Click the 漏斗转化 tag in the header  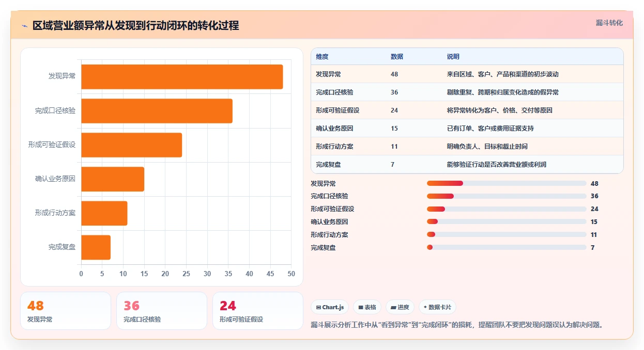(609, 23)
